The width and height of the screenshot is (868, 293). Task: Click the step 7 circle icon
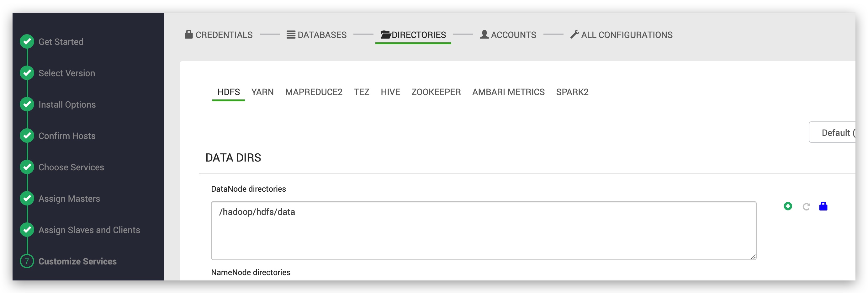[x=27, y=261]
